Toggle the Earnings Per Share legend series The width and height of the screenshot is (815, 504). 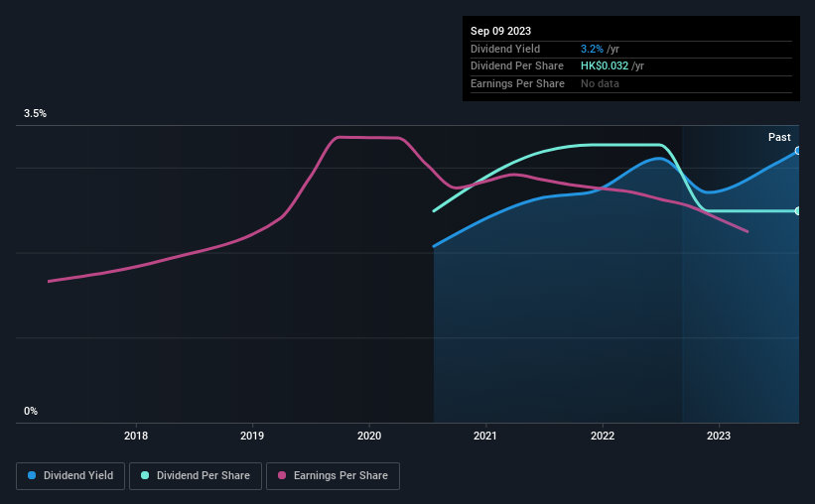click(334, 476)
